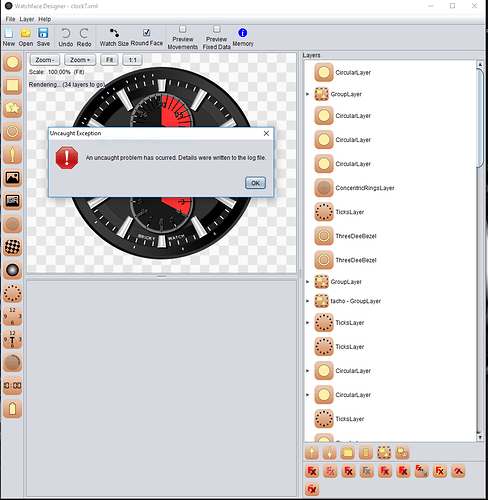This screenshot has width=488, height=500.
Task: Enable the Preview Fixed Data checkbox
Action: tap(217, 29)
